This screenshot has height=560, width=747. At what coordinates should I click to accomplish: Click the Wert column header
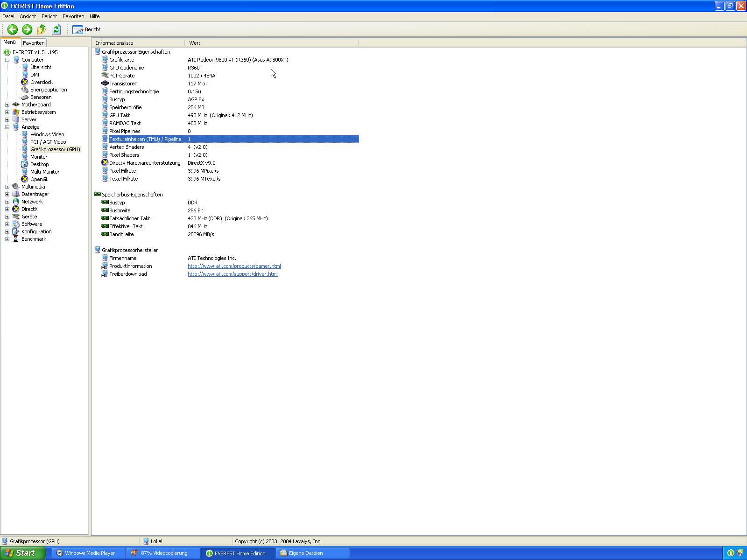(272, 43)
